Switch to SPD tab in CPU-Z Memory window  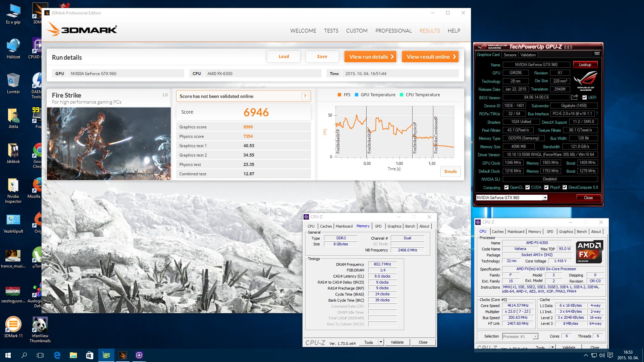pyautogui.click(x=378, y=226)
